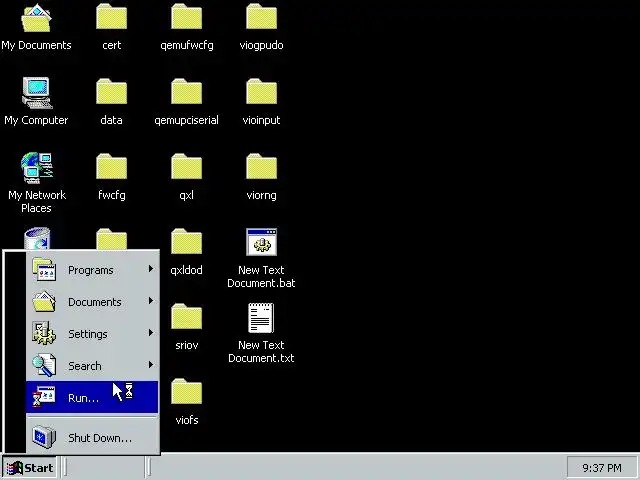640x480 pixels.
Task: Choose Run... from the Start menu
Action: 92,397
